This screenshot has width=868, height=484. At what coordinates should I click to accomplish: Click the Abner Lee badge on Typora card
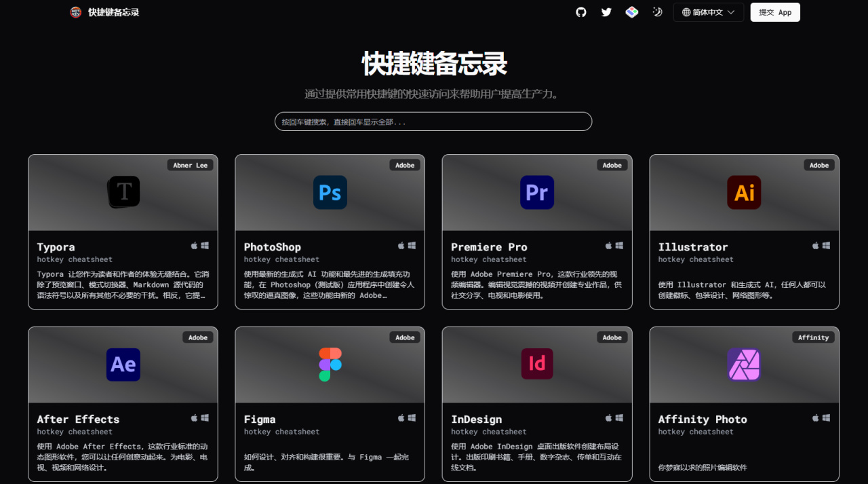[x=191, y=165]
